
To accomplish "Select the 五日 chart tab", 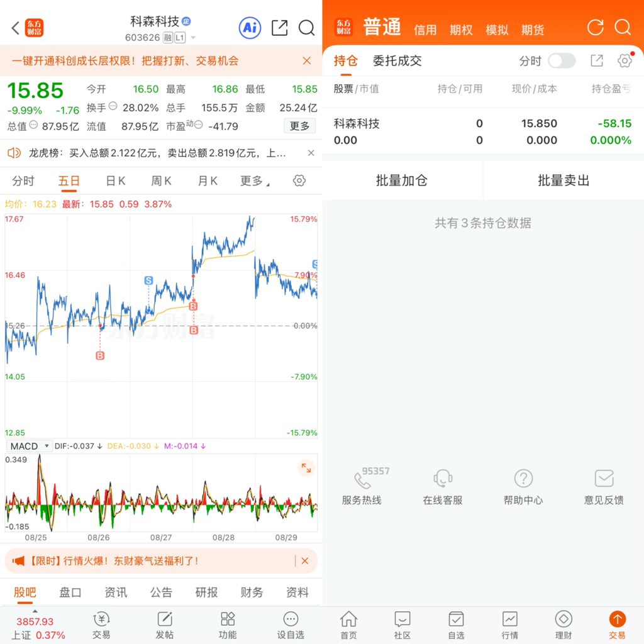I will coord(69,180).
